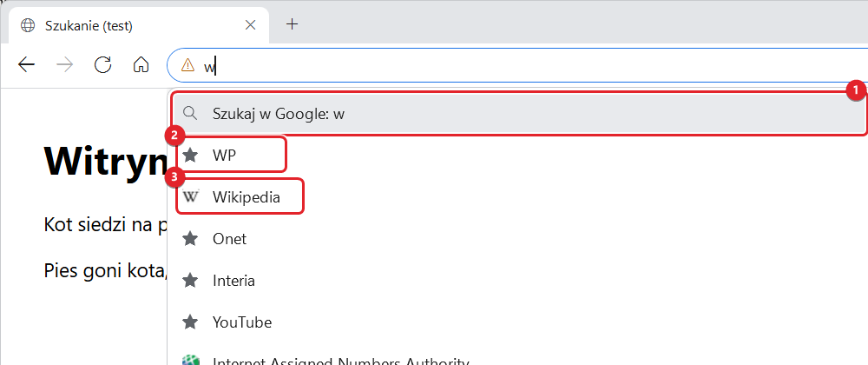Select the Onet bookmark suggestion
868x365 pixels.
point(517,239)
